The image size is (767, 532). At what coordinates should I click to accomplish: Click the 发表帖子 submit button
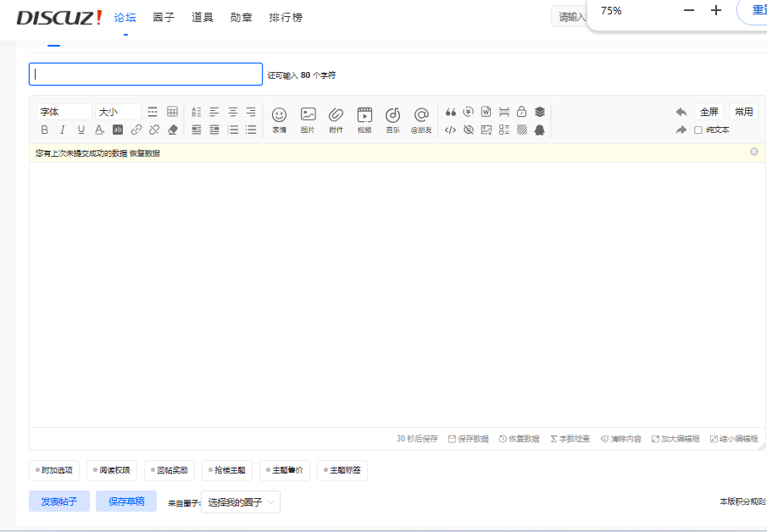click(x=59, y=502)
